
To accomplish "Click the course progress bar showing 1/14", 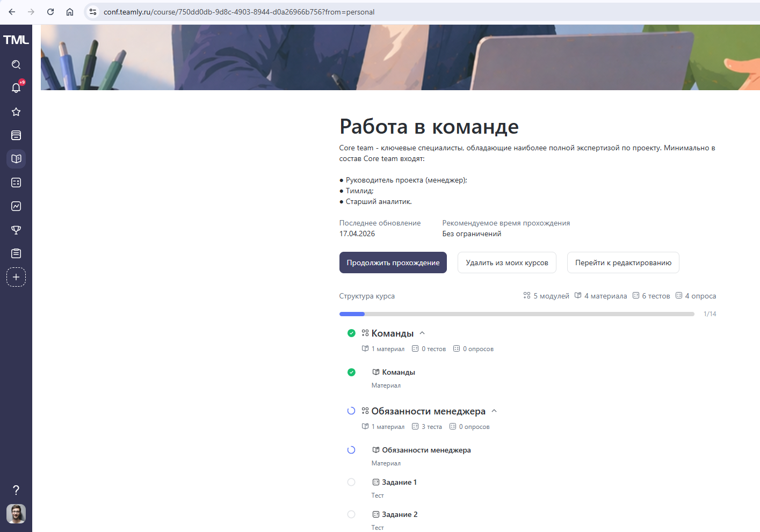I will point(517,314).
